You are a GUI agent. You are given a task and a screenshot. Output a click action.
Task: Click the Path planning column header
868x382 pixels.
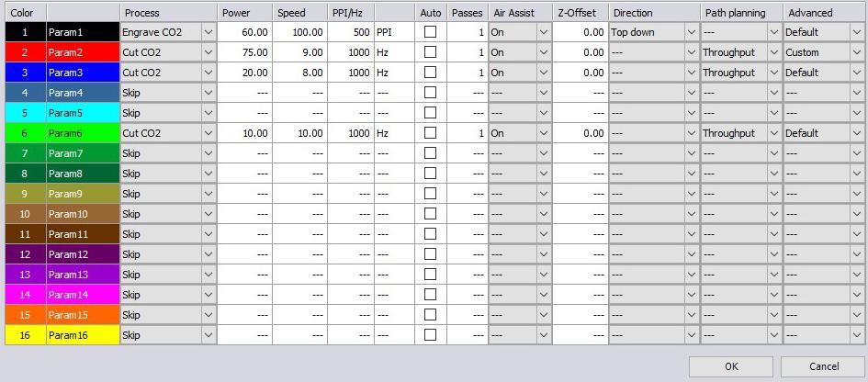(740, 13)
